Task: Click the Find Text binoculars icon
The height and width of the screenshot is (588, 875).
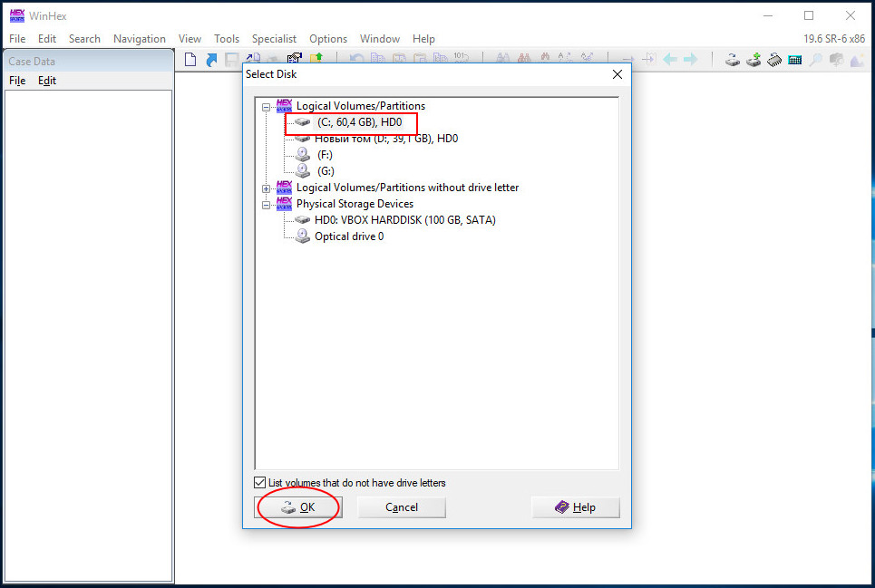Action: point(503,57)
